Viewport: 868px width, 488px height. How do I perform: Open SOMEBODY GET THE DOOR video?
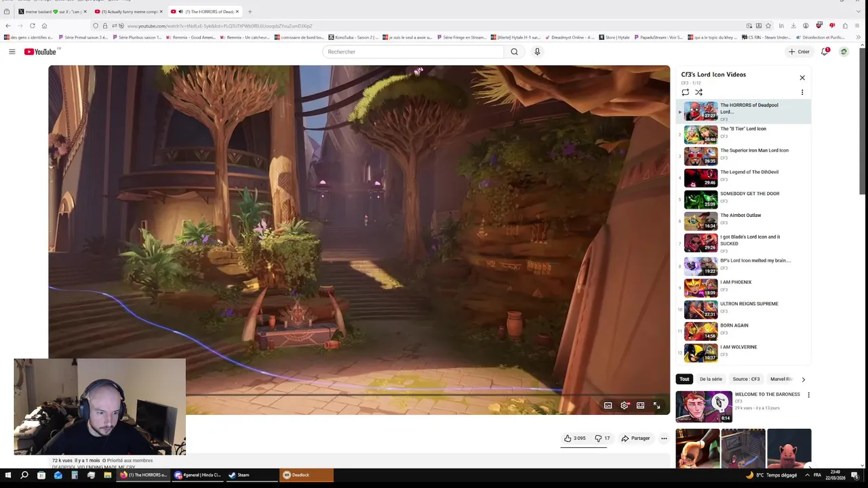point(744,199)
